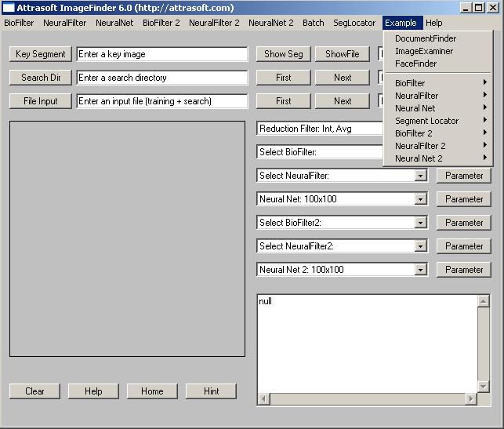
Task: Choose FaceFinder in the Example menu
Action: (415, 64)
